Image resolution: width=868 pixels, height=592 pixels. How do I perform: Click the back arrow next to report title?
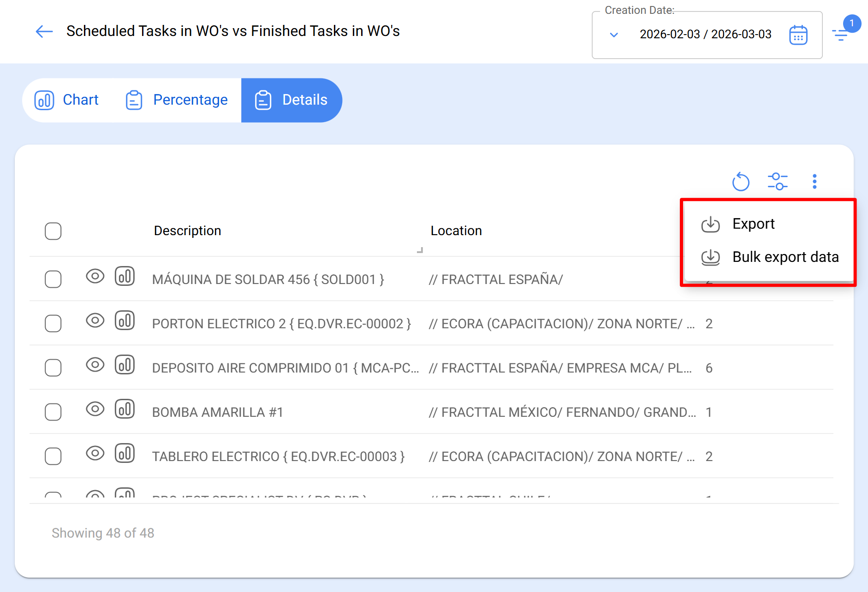pos(44,31)
